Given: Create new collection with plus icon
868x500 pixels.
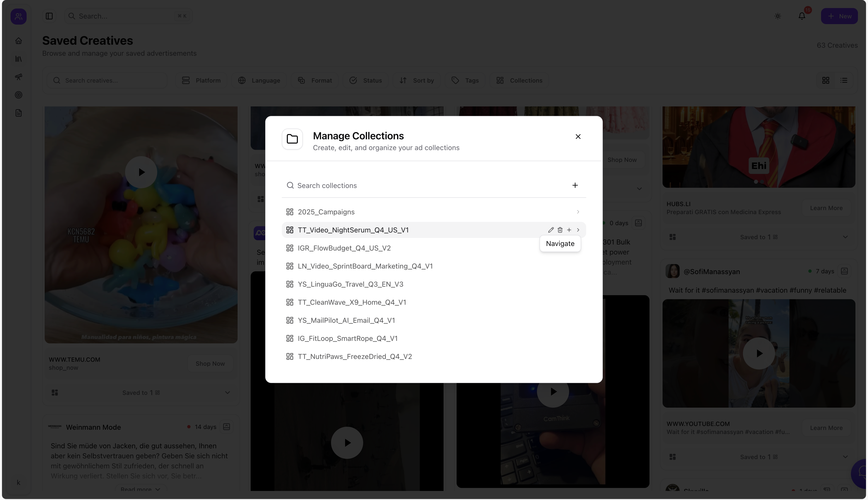Looking at the screenshot, I should tap(575, 185).
